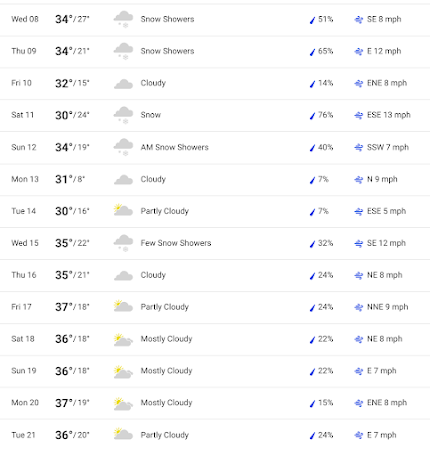Expand the Wed 15 Few Snow Showers row
430x456 pixels.
(x=215, y=243)
